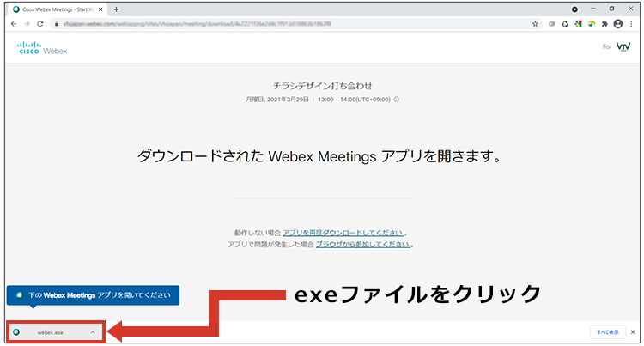The image size is (644, 346).
Task: Open the browser profile avatar
Action: tap(617, 24)
